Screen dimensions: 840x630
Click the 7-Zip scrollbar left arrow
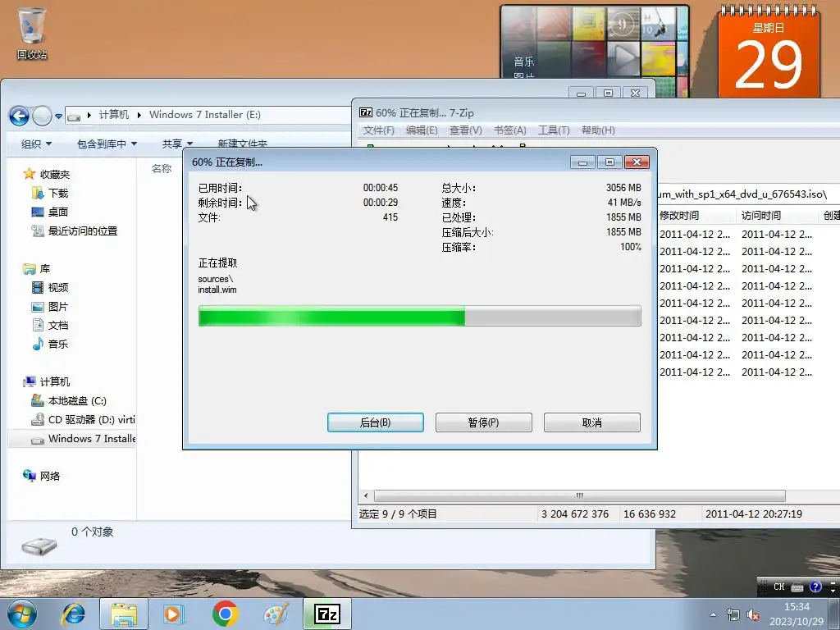[x=366, y=495]
